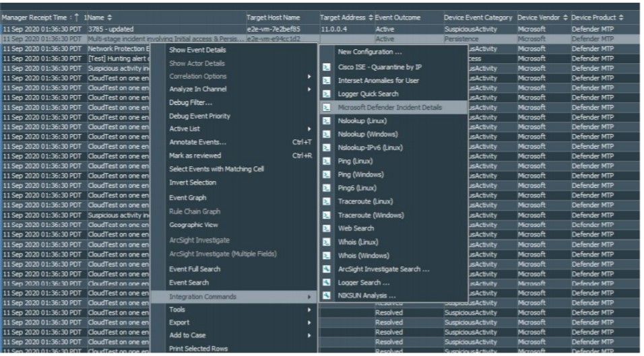Sort by Manager Receipt Time column header
Screen dimensions: 644x356
point(37,17)
